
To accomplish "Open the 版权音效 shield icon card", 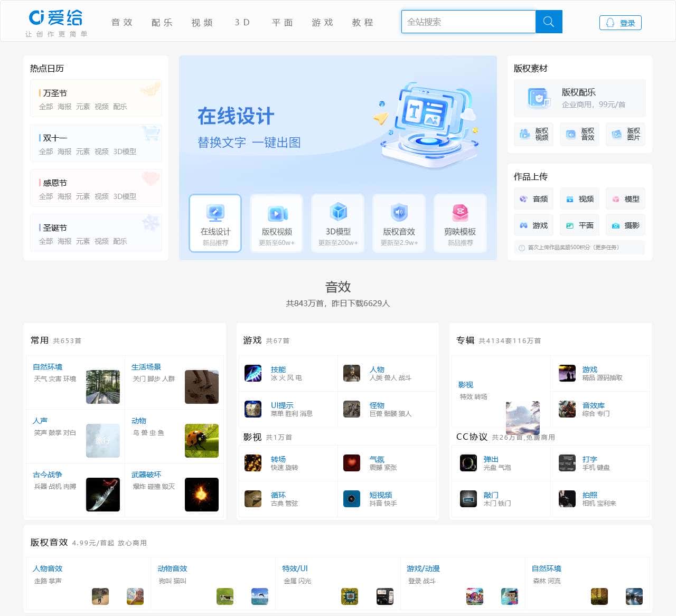I will (x=399, y=223).
